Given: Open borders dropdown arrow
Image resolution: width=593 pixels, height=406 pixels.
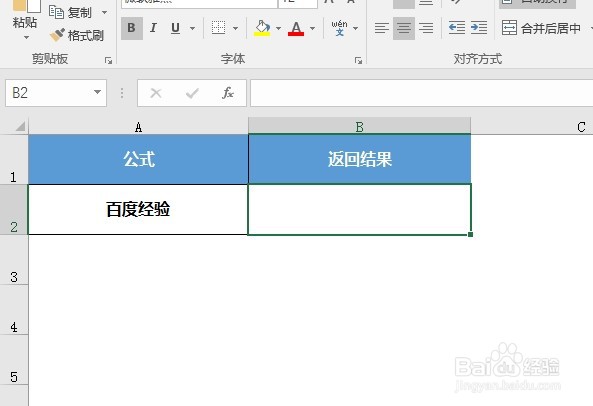Looking at the screenshot, I should pos(235,28).
